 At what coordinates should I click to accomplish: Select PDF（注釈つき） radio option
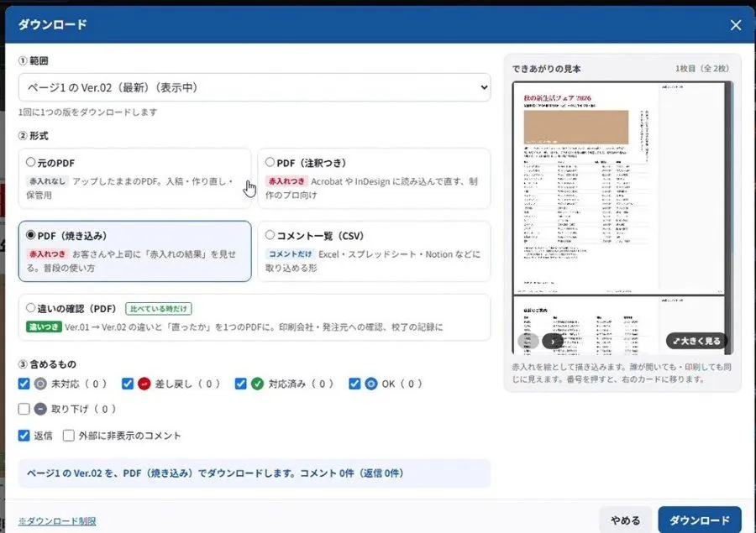pyautogui.click(x=270, y=162)
